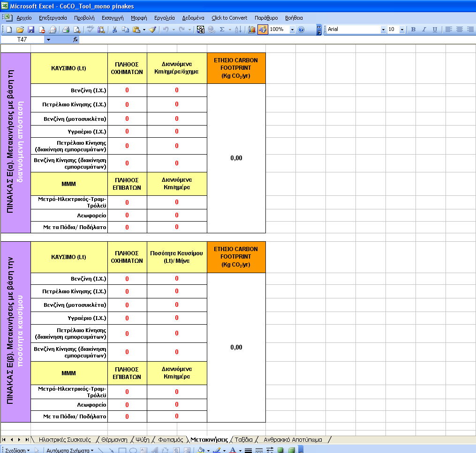Image resolution: width=476 pixels, height=453 pixels.
Task: Sort ascending with the A-Z icon
Action: point(238,30)
